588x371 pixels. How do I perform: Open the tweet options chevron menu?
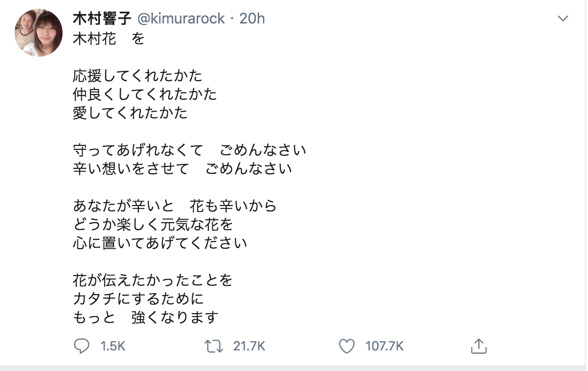pyautogui.click(x=563, y=19)
